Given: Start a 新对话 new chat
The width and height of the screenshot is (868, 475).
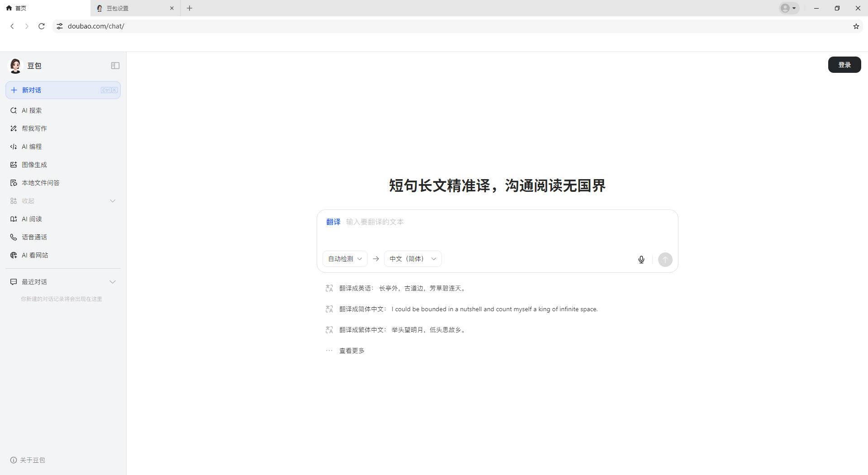Looking at the screenshot, I should [63, 90].
